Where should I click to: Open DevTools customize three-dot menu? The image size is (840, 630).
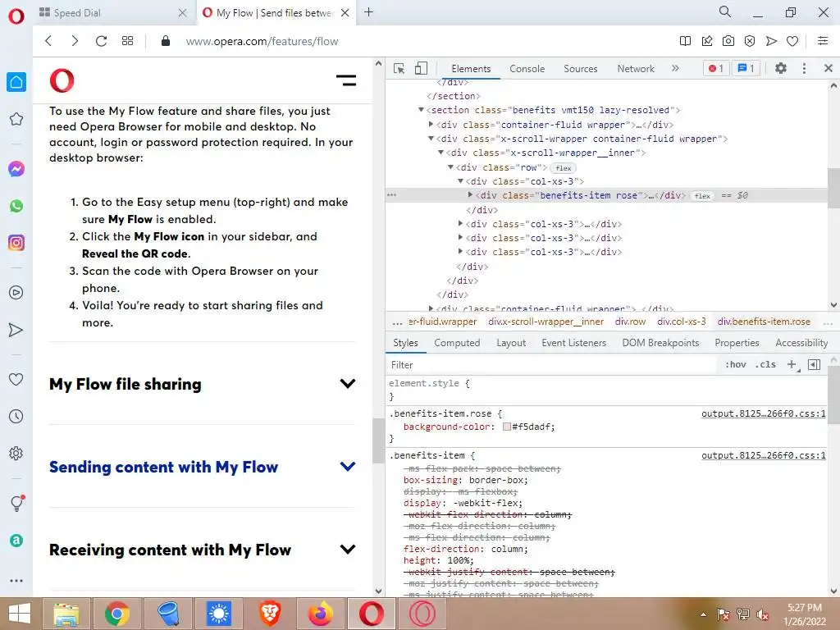point(804,69)
